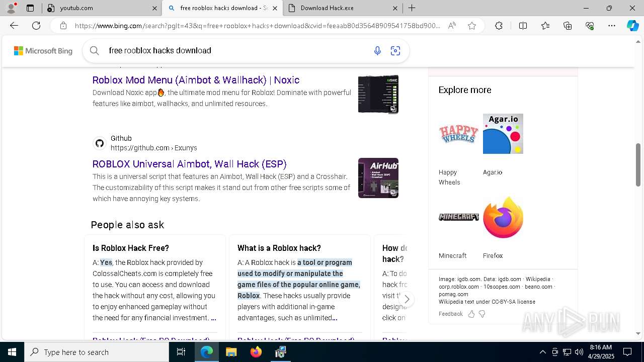This screenshot has width=644, height=362.
Task: Open the Firefox explore tile
Action: coord(503,228)
